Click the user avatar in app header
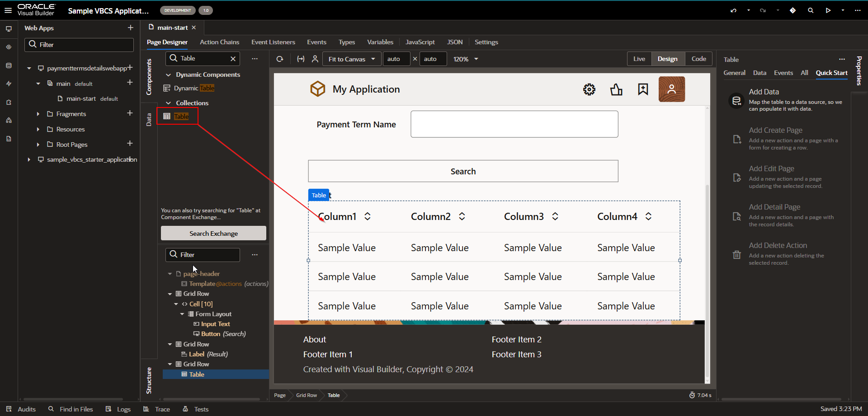Viewport: 868px width, 416px height. click(x=672, y=89)
